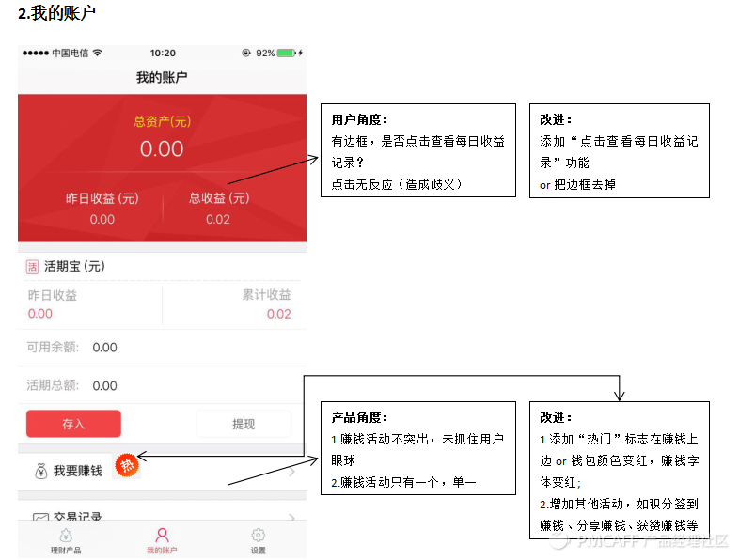Click the 用户角度 heading text
Screen dimensions: 739x560
tap(359, 119)
